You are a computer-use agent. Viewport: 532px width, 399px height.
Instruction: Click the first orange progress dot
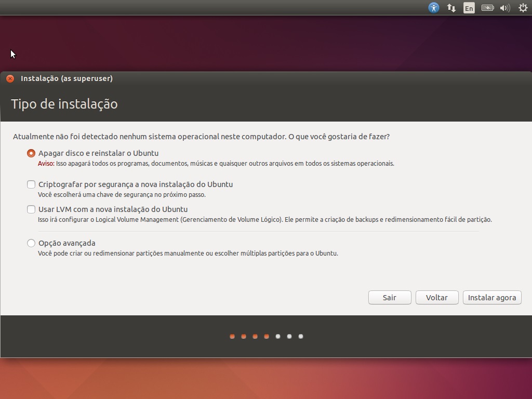(x=232, y=336)
